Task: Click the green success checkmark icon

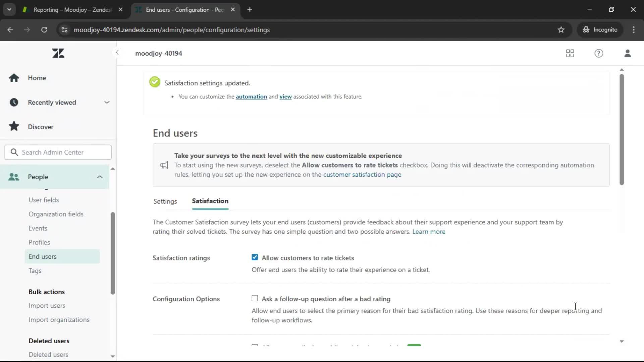Action: (x=155, y=82)
